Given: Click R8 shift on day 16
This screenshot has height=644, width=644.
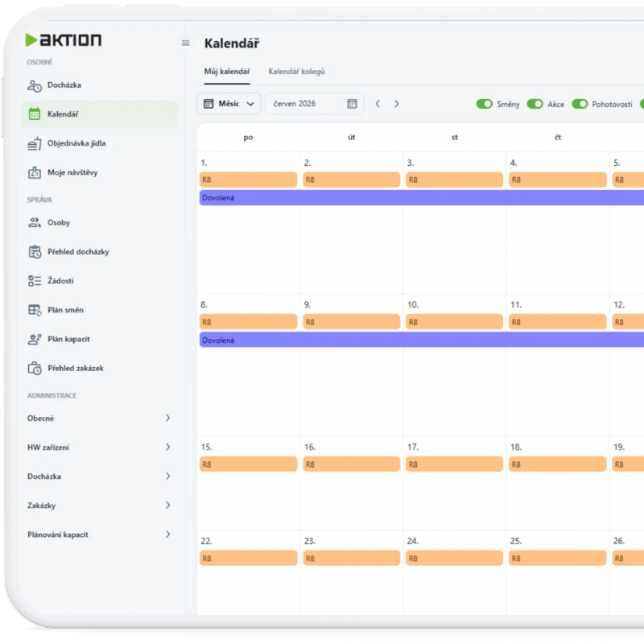Looking at the screenshot, I should pyautogui.click(x=352, y=464).
